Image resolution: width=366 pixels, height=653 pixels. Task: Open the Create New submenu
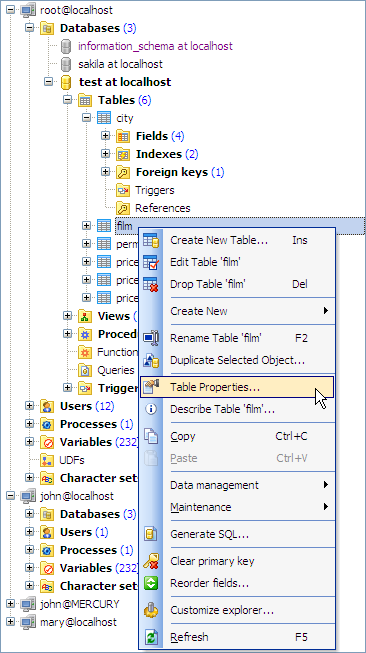tap(237, 311)
